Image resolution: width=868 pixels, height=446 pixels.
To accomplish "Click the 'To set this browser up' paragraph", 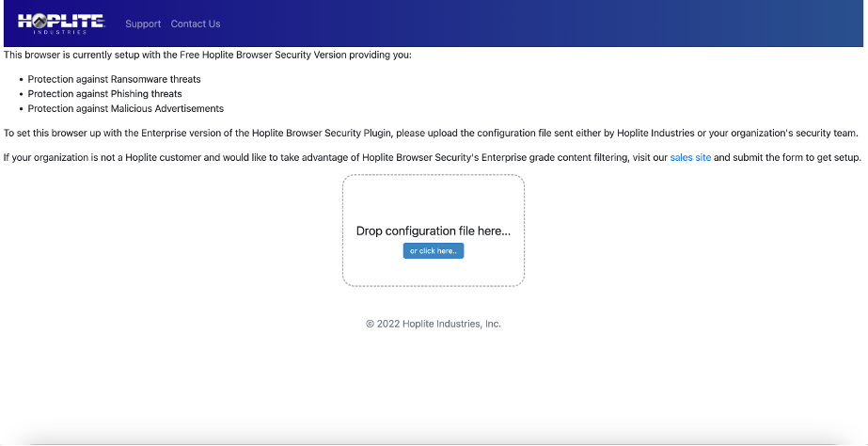I will click(x=431, y=133).
